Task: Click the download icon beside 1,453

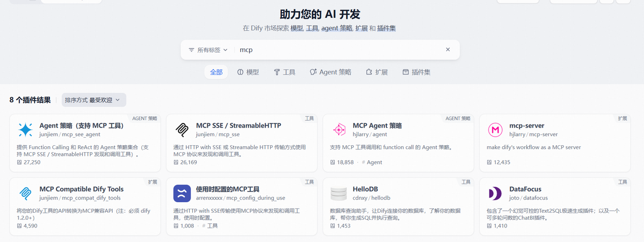Action: point(333,226)
